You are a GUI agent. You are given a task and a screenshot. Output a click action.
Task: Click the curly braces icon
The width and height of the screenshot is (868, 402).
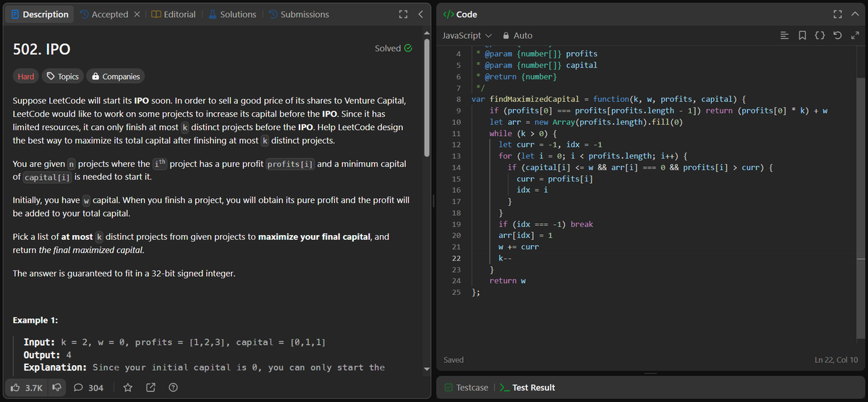820,35
